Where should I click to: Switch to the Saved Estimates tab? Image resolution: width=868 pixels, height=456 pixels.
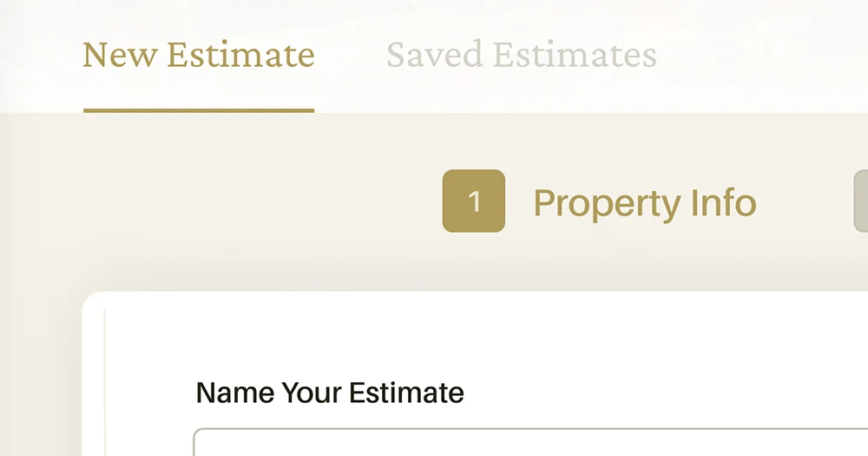521,55
